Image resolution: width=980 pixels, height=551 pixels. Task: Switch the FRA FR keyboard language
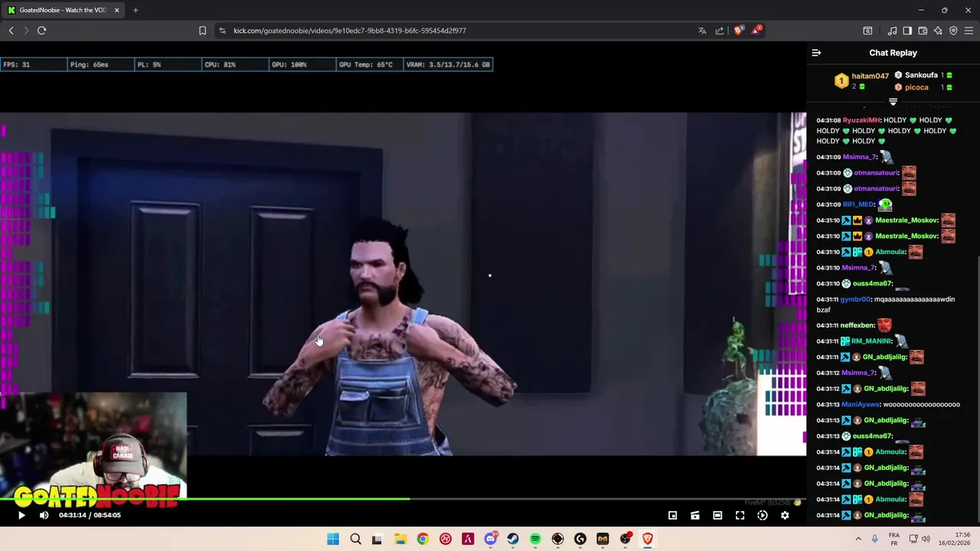(894, 539)
